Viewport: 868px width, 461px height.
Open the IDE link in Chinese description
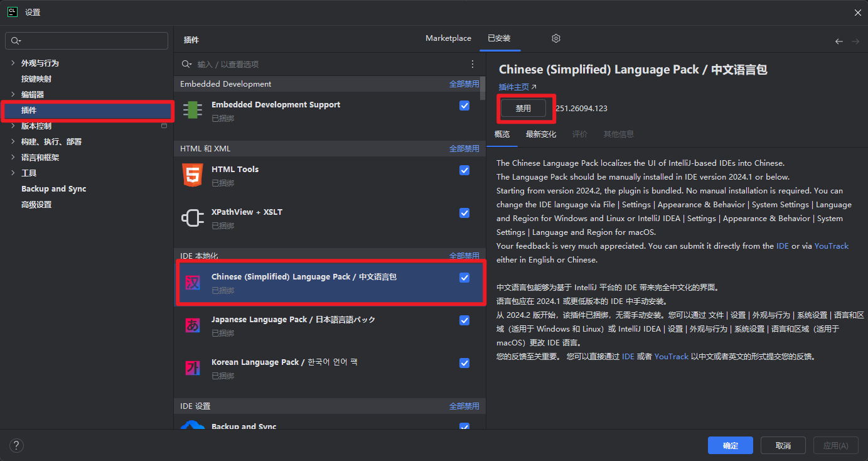628,356
